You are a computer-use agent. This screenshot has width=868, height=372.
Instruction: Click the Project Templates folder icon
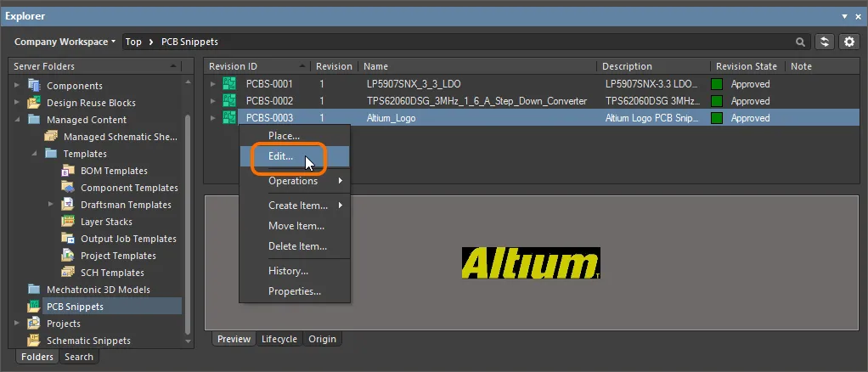tap(68, 255)
